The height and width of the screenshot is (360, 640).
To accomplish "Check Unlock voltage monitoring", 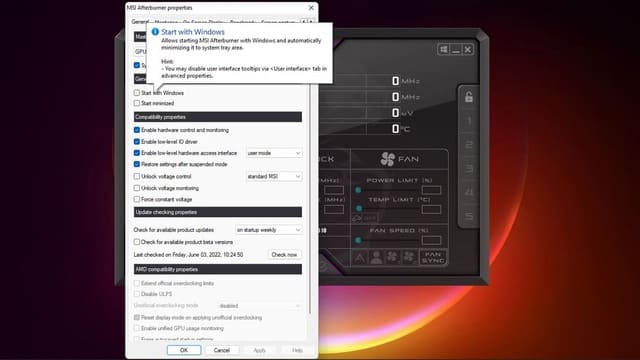I will (137, 188).
